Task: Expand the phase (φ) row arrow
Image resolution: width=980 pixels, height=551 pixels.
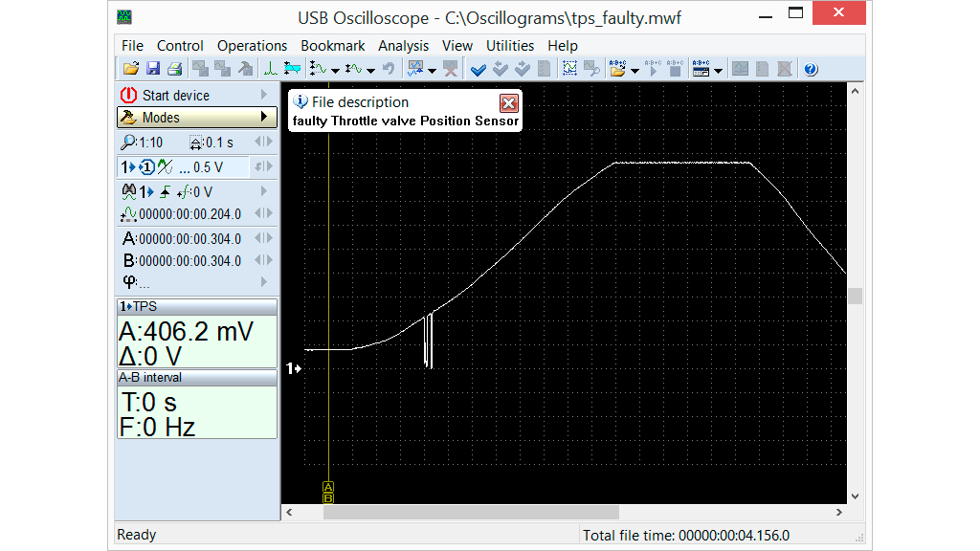Action: (264, 282)
